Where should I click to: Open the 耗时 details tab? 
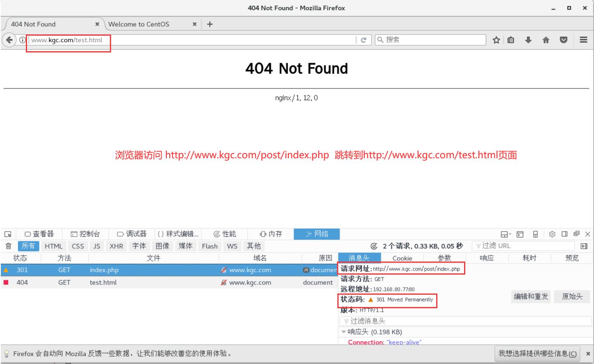pos(529,258)
